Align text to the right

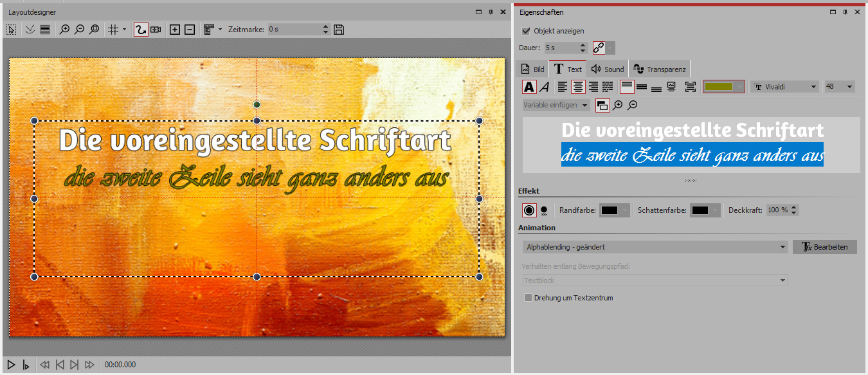(x=593, y=87)
